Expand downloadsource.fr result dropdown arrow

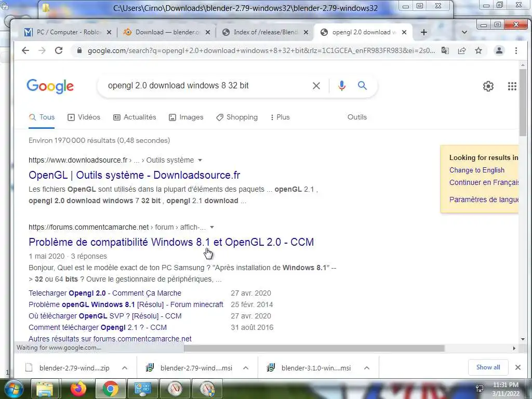pyautogui.click(x=200, y=160)
